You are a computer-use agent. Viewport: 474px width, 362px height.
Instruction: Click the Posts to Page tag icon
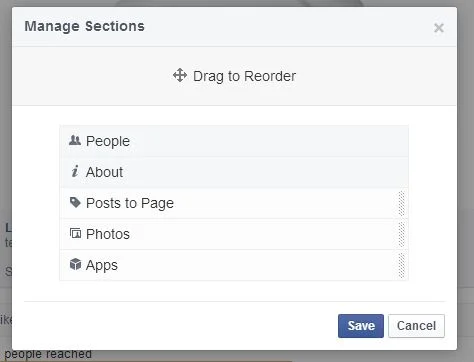click(75, 202)
